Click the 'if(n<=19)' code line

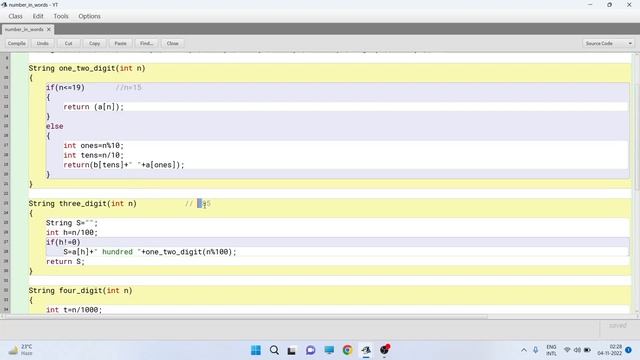click(65, 87)
